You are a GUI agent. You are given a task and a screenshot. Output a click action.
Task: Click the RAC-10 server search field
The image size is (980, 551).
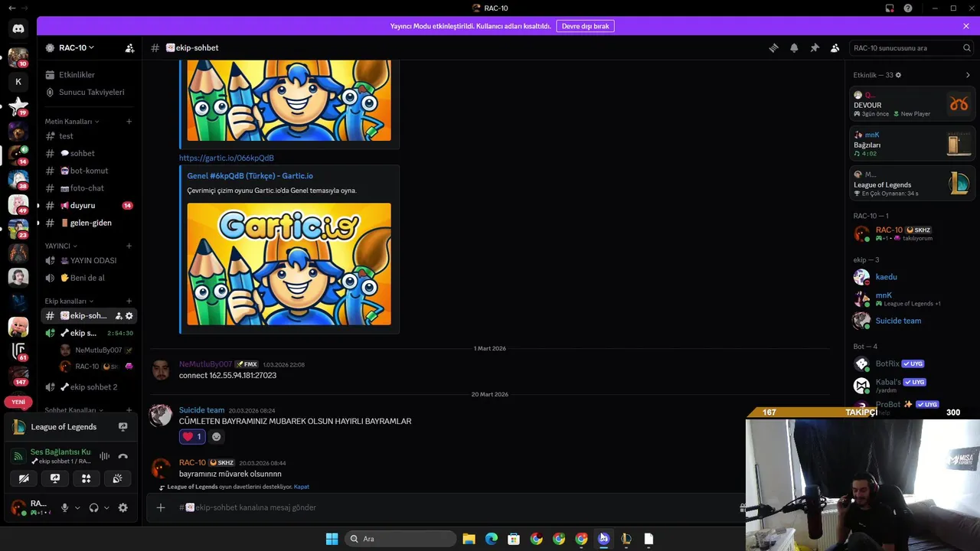tap(911, 47)
